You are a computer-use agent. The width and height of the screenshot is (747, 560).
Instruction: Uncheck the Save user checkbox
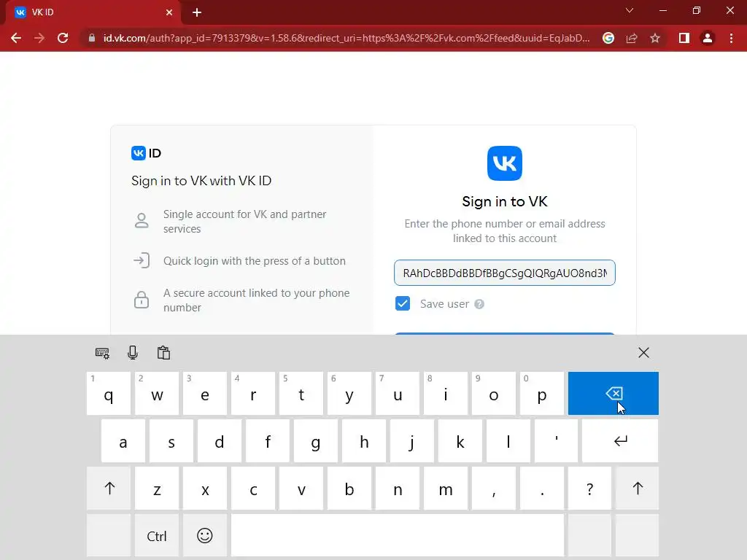403,303
